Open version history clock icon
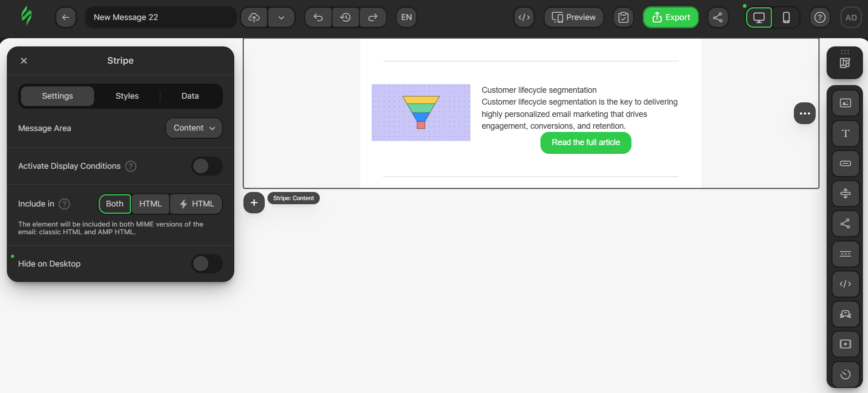This screenshot has width=868, height=393. [x=346, y=17]
